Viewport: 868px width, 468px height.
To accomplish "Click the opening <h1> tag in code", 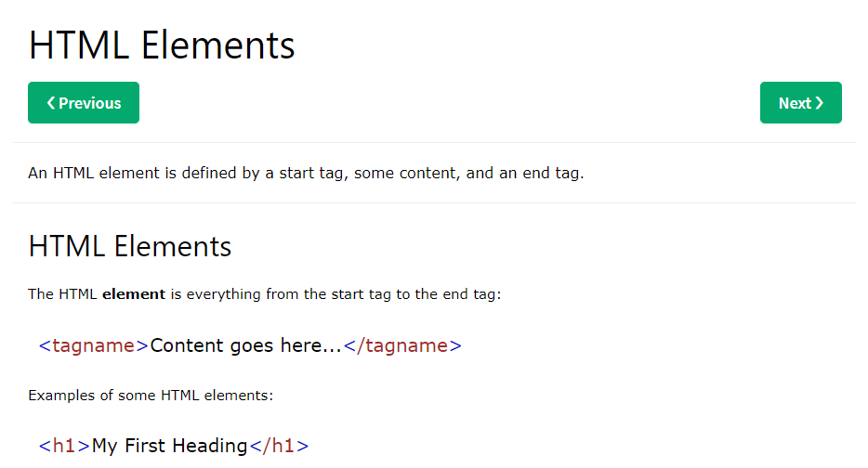I will pos(64,446).
